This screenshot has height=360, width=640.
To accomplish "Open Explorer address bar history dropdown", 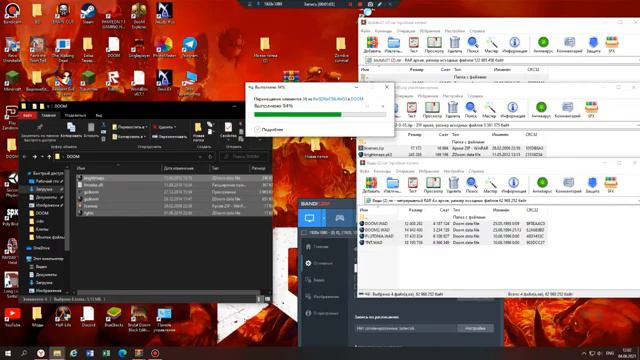I will (x=200, y=157).
